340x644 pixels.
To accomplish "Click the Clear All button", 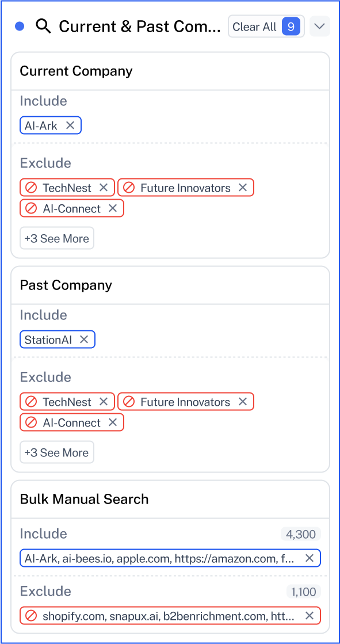I will [266, 26].
